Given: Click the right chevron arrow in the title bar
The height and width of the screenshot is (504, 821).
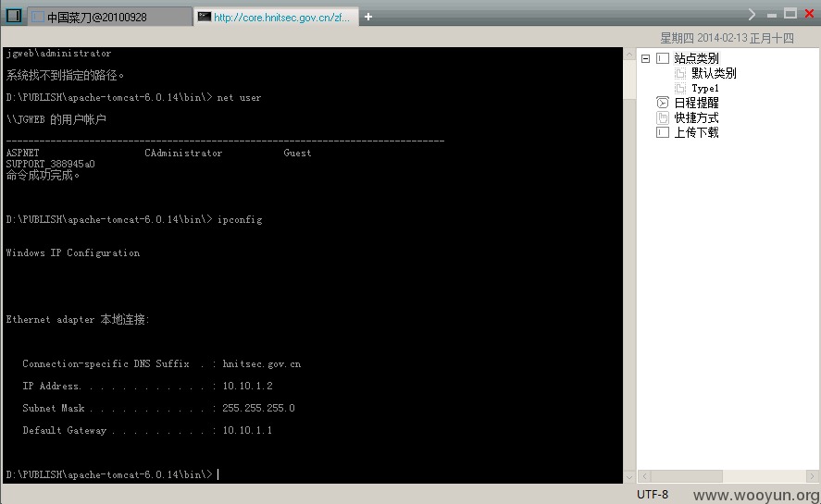Looking at the screenshot, I should click(752, 14).
